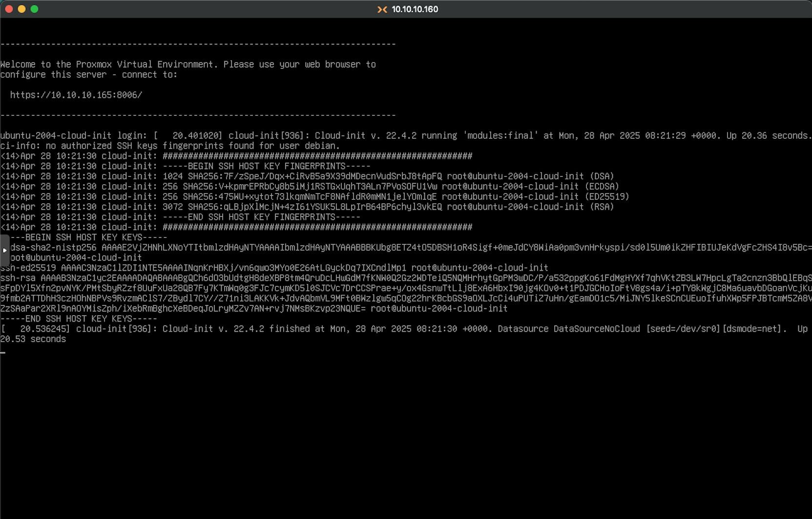Click the ECDSA fingerprint line
812x519 pixels.
coord(310,187)
